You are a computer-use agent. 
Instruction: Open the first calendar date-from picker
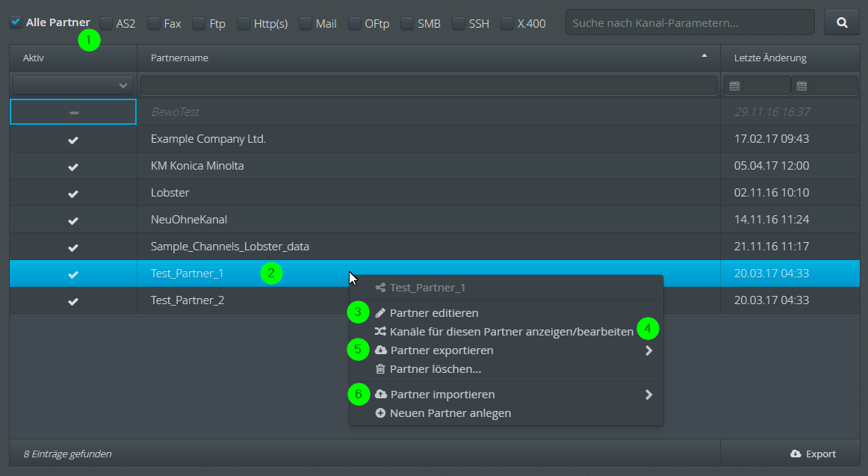coord(734,86)
